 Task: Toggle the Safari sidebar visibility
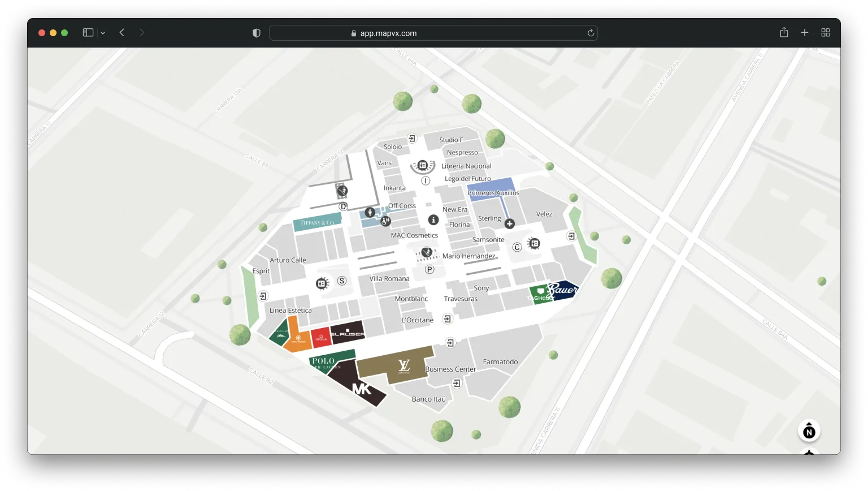pyautogui.click(x=88, y=32)
